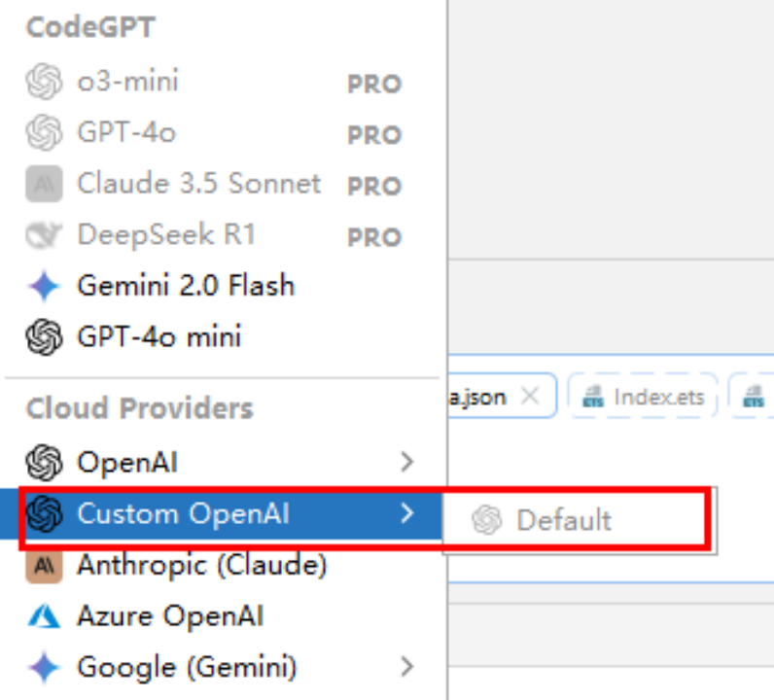Click the DeepSeek R1 whale icon
Viewport: 774px width, 700px height.
[44, 235]
